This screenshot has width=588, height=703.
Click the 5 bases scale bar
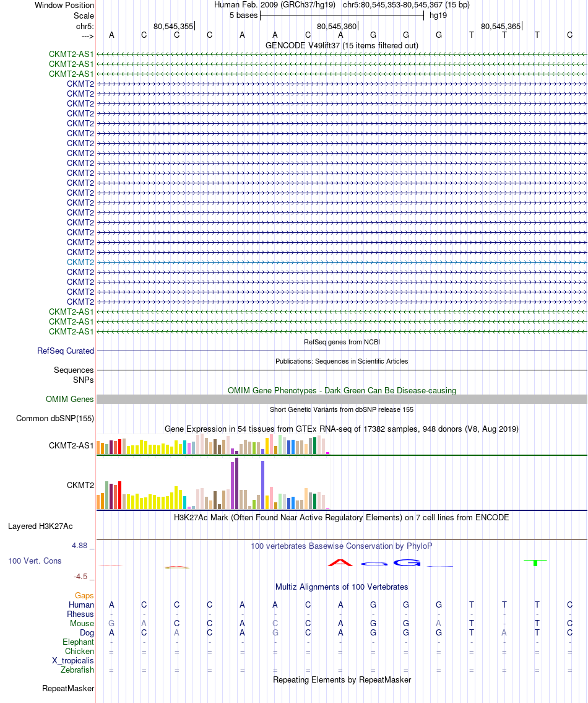(x=342, y=15)
